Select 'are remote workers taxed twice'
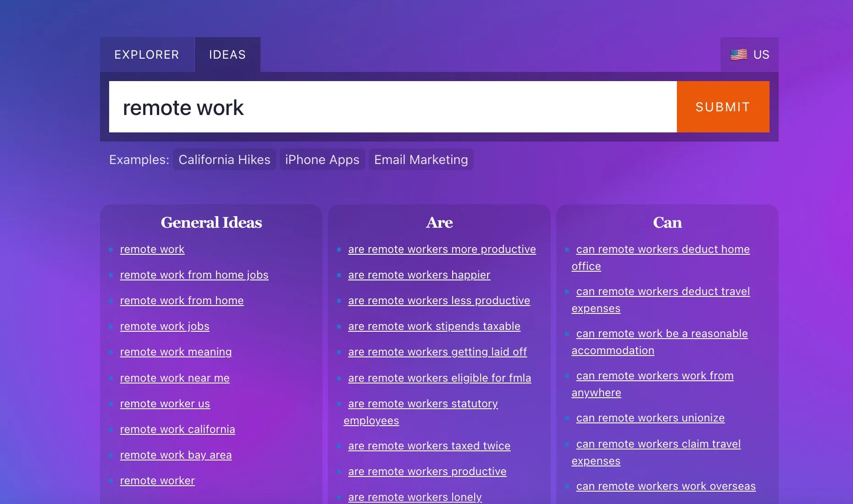 pyautogui.click(x=429, y=446)
